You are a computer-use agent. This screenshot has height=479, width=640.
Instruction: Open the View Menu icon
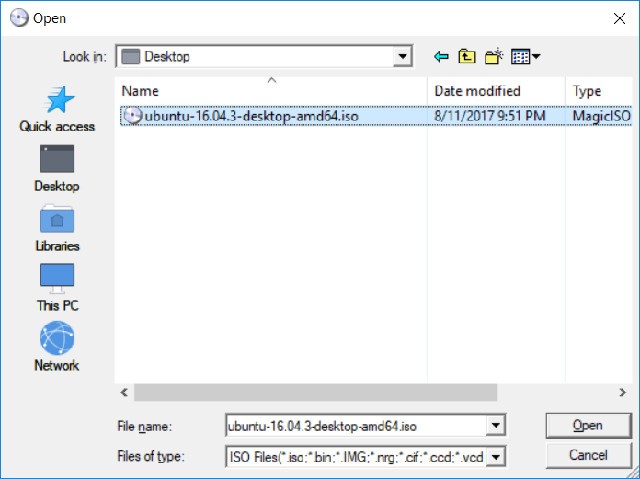(525, 57)
